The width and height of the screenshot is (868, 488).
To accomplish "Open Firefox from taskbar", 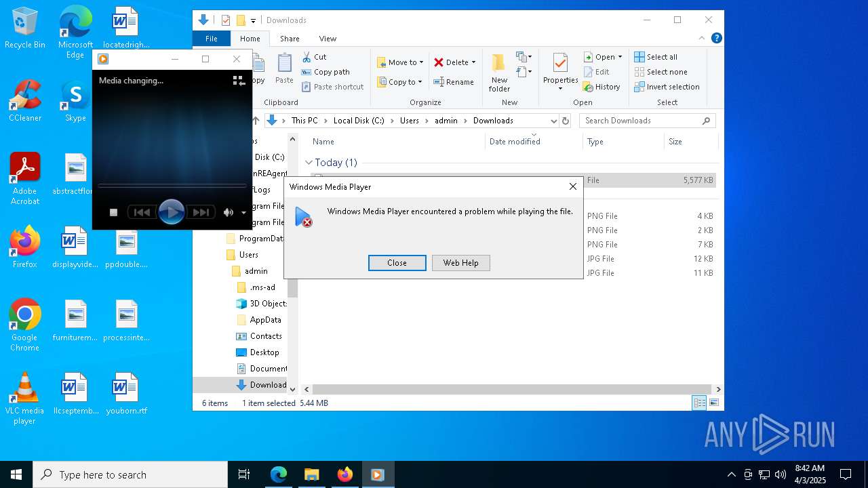I will [344, 474].
